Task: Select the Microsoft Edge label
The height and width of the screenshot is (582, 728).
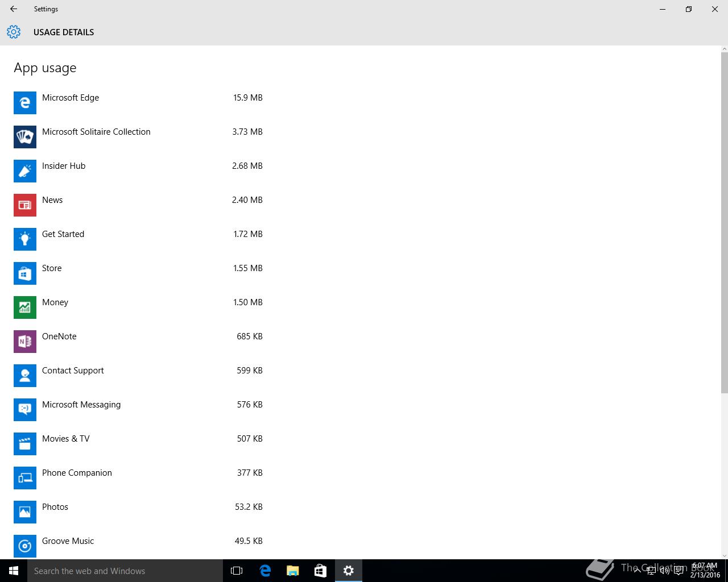Action: point(71,98)
